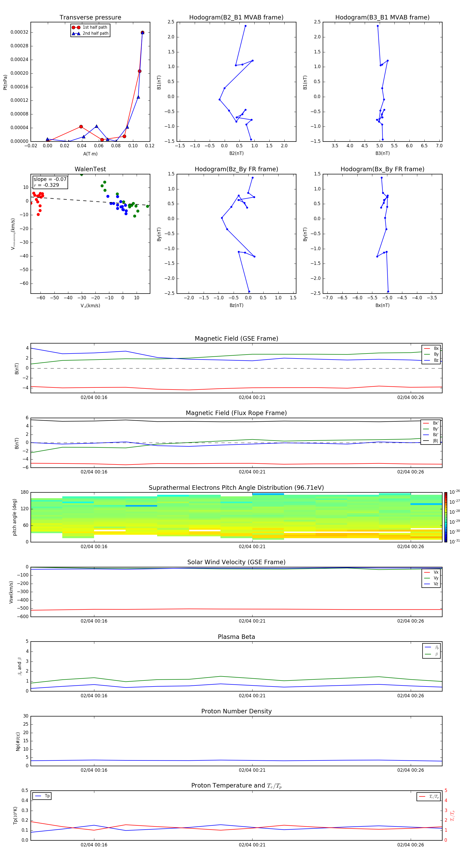Screen dimensions: 473x868
Task: Click the "Hodogram(Bz_By FR frame)" title
Action: point(236,169)
